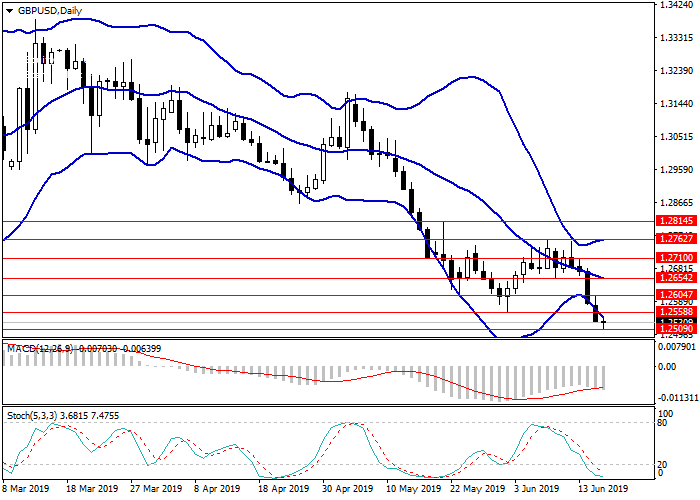This screenshot has width=700, height=500.
Task: Click the GBPUSD,Daily chart title
Action: (x=50, y=10)
